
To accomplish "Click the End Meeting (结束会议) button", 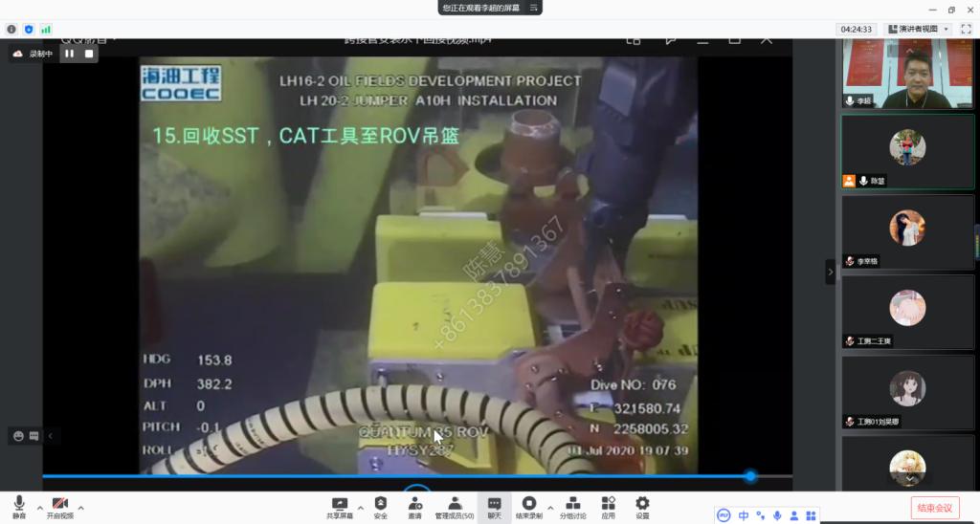I will [x=934, y=508].
